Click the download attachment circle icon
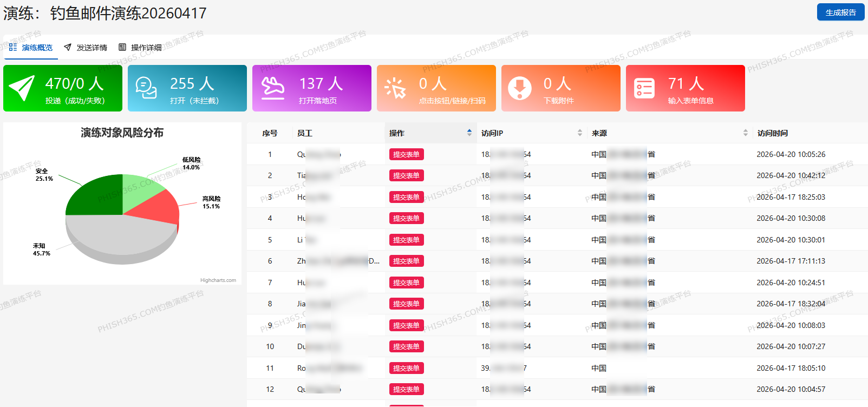Viewport: 868px width, 407px height. [x=520, y=88]
